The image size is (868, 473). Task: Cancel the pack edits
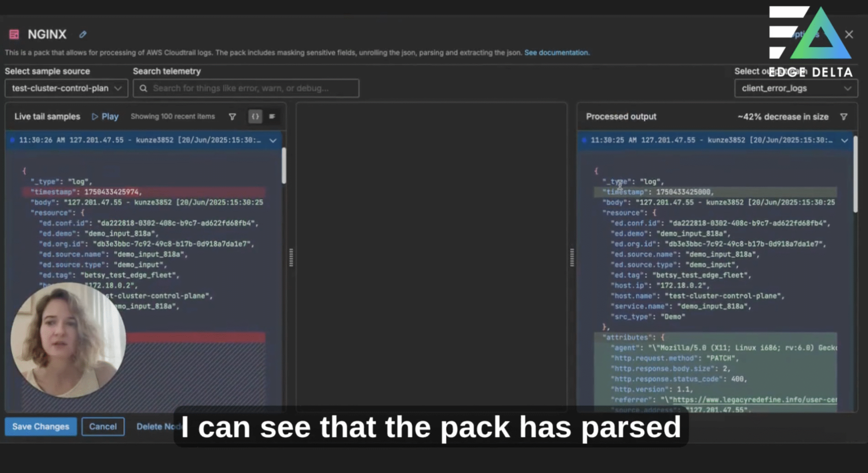click(103, 426)
